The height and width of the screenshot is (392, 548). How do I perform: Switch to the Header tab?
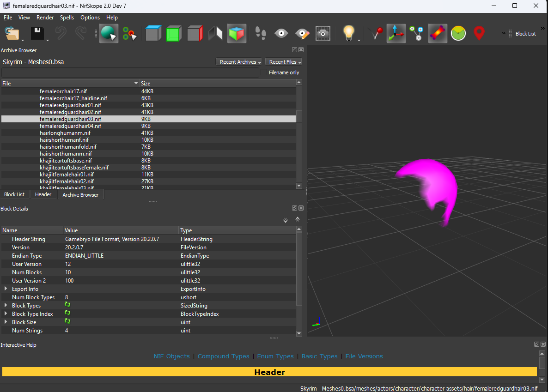coord(43,194)
